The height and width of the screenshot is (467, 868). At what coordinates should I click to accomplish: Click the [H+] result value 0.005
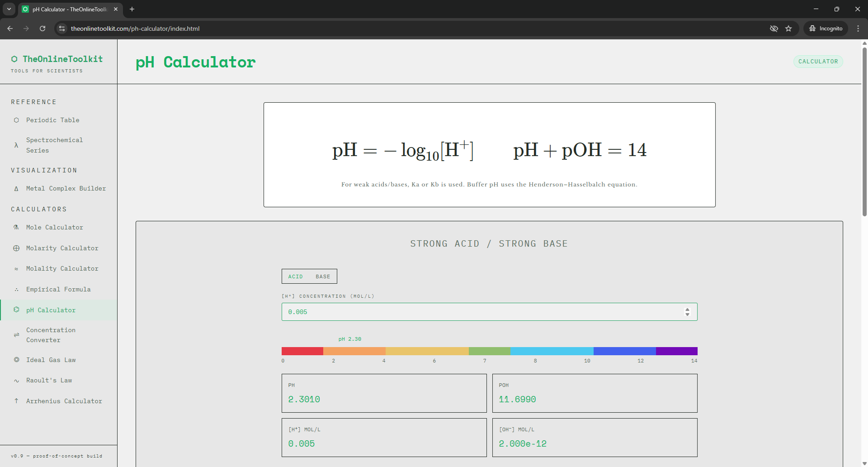301,444
